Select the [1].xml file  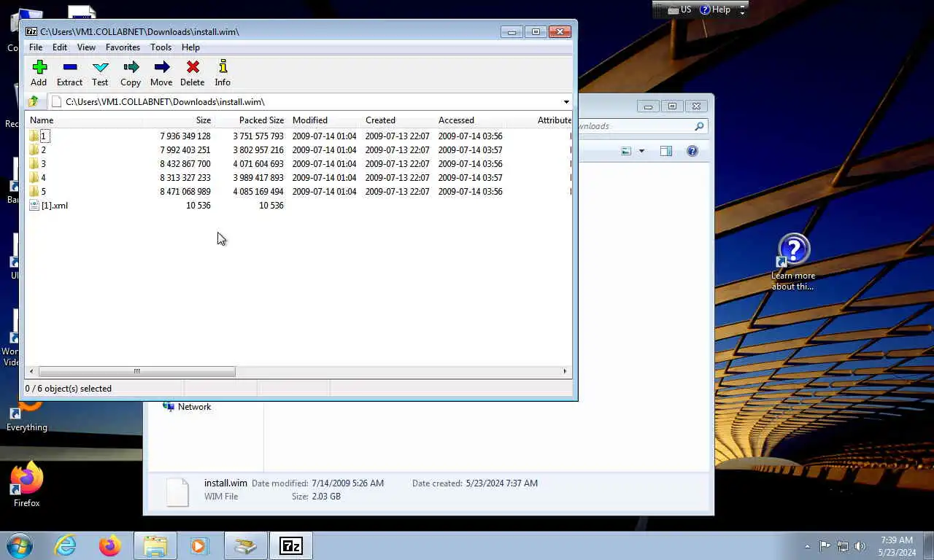(x=49, y=205)
